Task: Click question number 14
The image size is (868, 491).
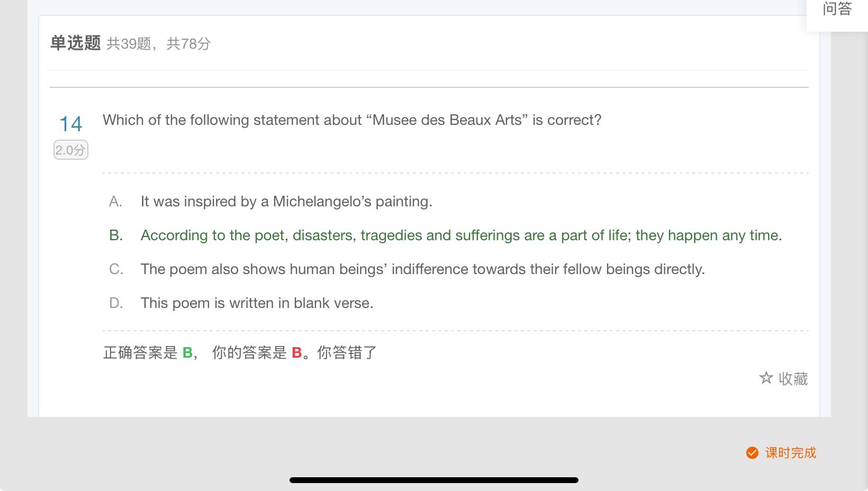Action: tap(70, 124)
